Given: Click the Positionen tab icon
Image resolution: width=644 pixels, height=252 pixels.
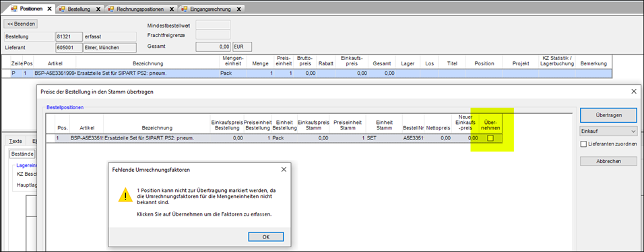Looking at the screenshot, I should point(14,9).
